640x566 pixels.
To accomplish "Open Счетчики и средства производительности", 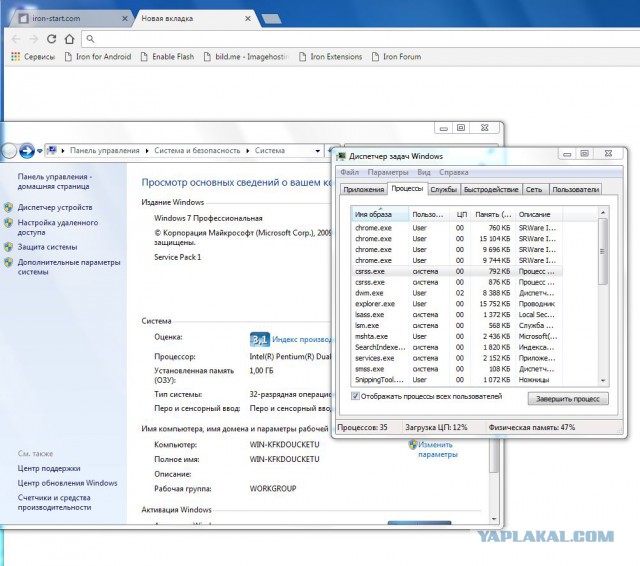I will (54, 502).
